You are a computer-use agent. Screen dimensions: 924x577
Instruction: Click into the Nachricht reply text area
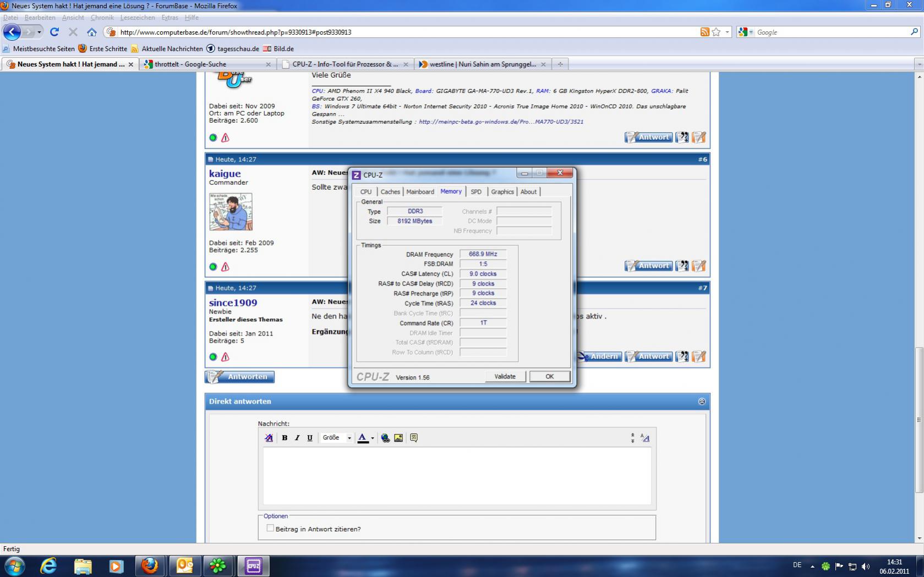coord(457,476)
